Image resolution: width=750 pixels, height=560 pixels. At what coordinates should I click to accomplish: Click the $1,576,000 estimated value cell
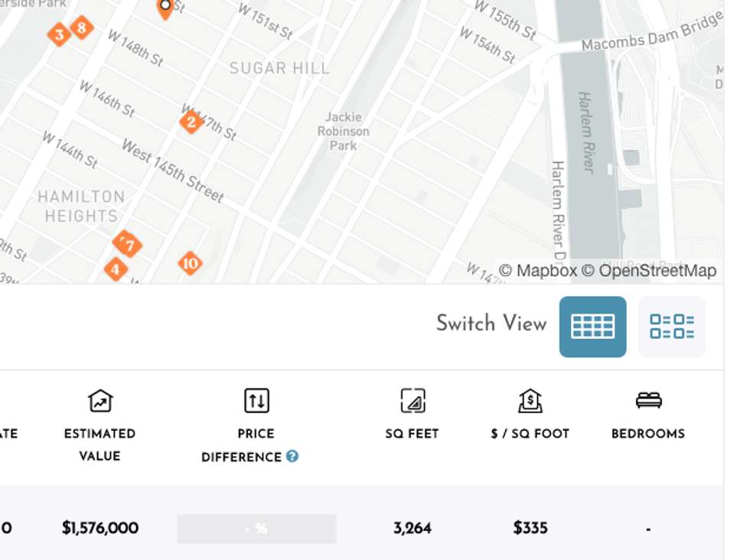coord(100,528)
